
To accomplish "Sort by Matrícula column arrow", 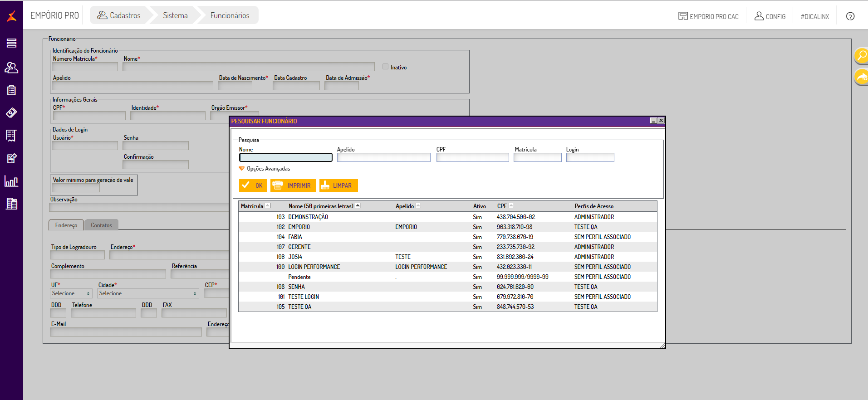I will [268, 206].
